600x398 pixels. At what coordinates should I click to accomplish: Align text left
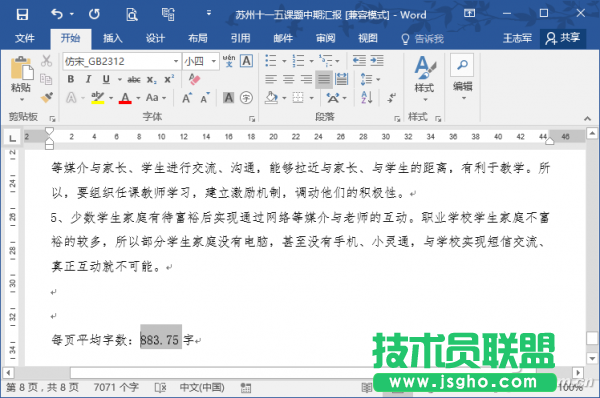click(271, 79)
